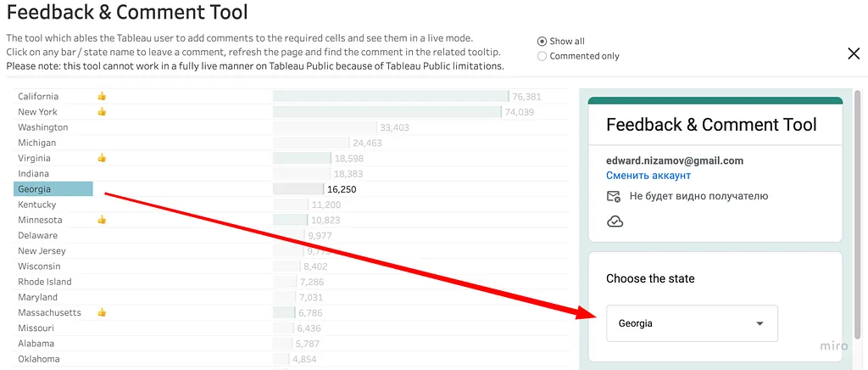Screen dimensions: 868x370
Task: Click the highlighted Georgia row label
Action: (x=53, y=189)
